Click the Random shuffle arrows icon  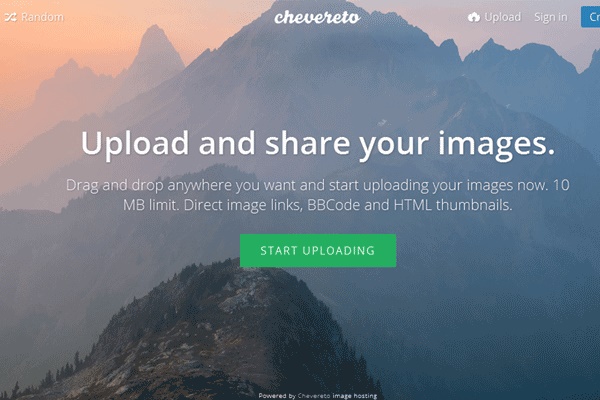(x=10, y=17)
